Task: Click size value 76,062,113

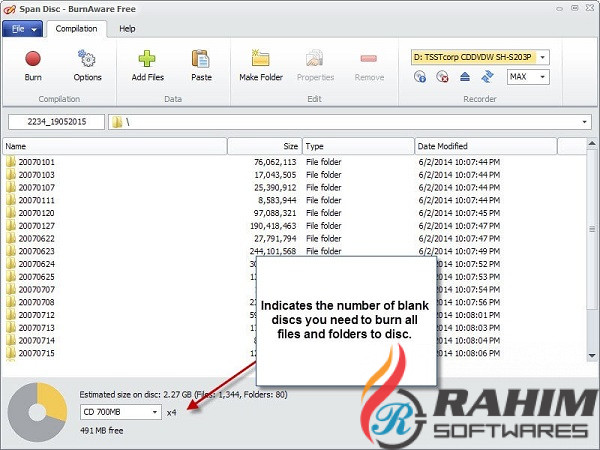Action: pyautogui.click(x=275, y=162)
